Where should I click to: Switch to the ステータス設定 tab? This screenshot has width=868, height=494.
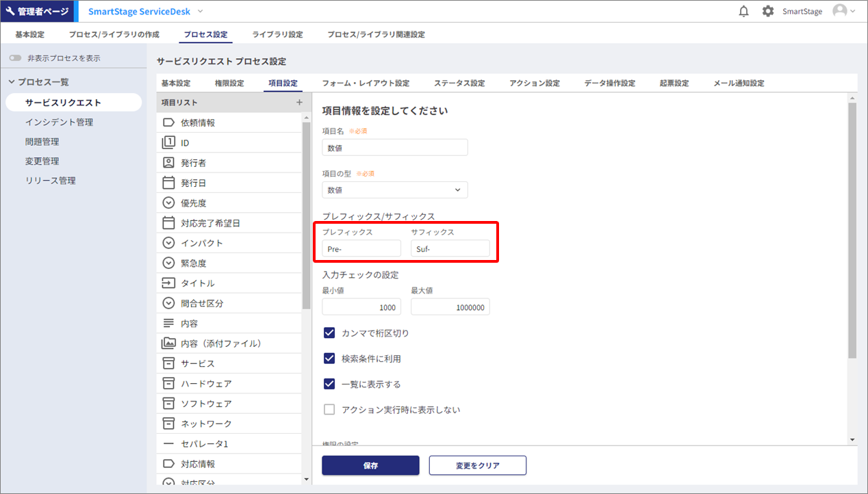[x=459, y=83]
